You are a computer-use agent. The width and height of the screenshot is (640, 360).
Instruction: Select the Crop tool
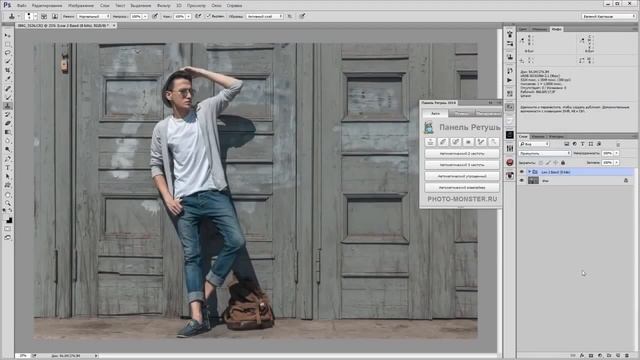[8, 70]
